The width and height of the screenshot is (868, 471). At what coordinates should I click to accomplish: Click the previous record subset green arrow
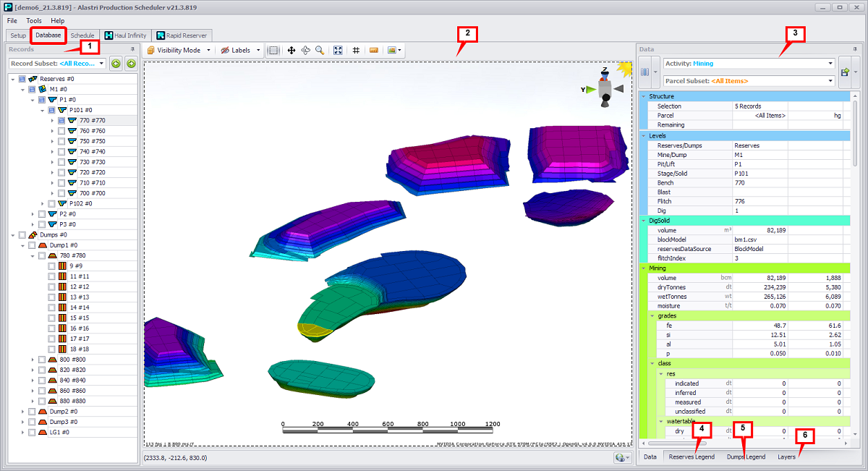(116, 64)
